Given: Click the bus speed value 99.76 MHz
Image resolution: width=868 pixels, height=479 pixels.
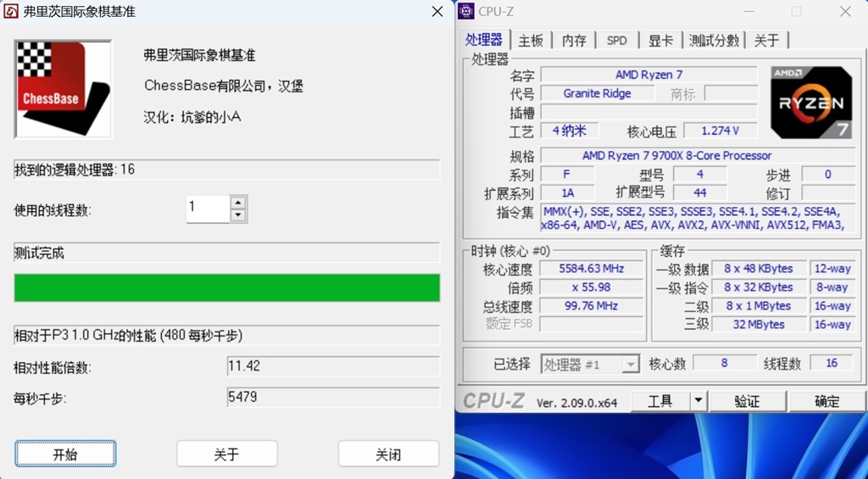Looking at the screenshot, I should pyautogui.click(x=591, y=306).
